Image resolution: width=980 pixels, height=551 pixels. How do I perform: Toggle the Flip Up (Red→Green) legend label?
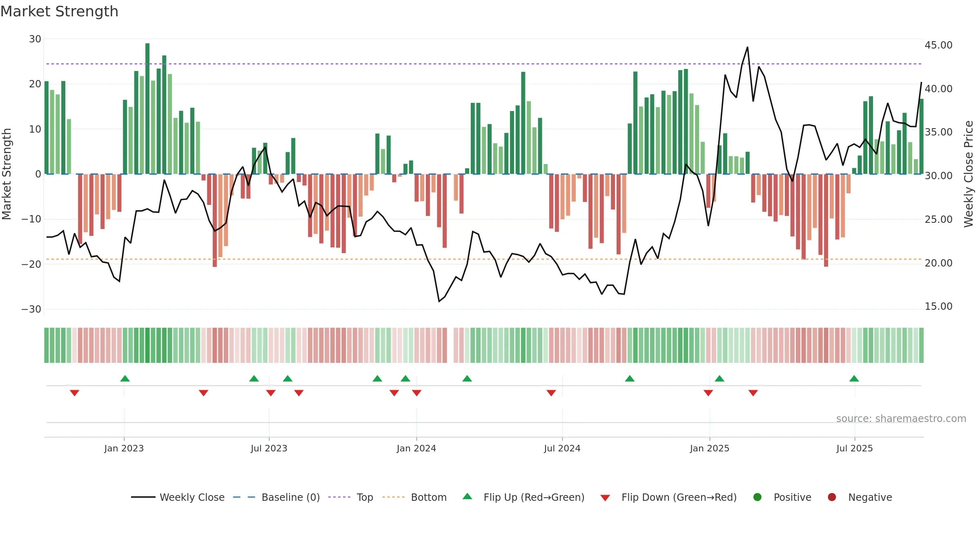pos(534,497)
